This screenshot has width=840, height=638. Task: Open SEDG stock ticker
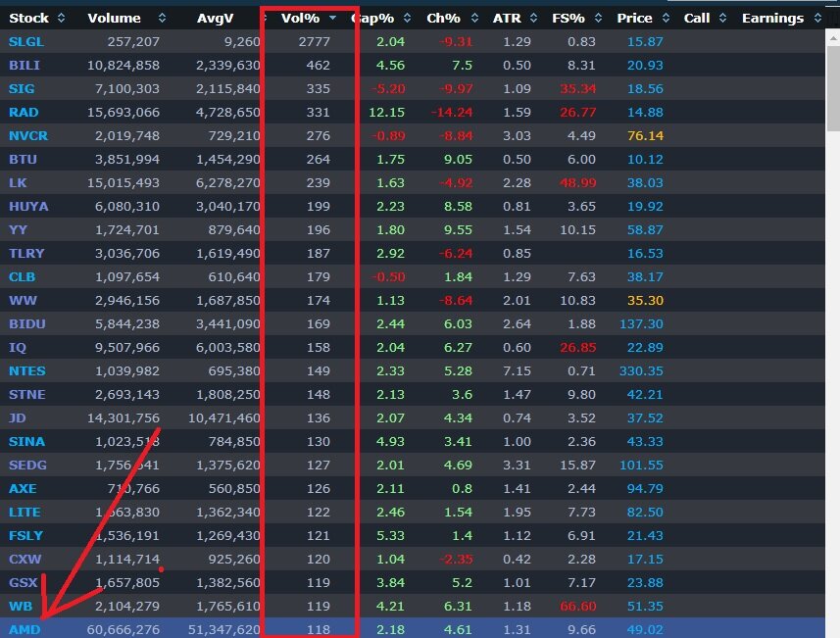click(x=27, y=465)
